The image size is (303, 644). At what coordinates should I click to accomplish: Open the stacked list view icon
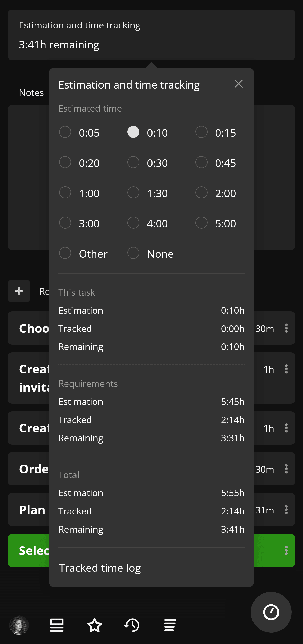coord(57,625)
